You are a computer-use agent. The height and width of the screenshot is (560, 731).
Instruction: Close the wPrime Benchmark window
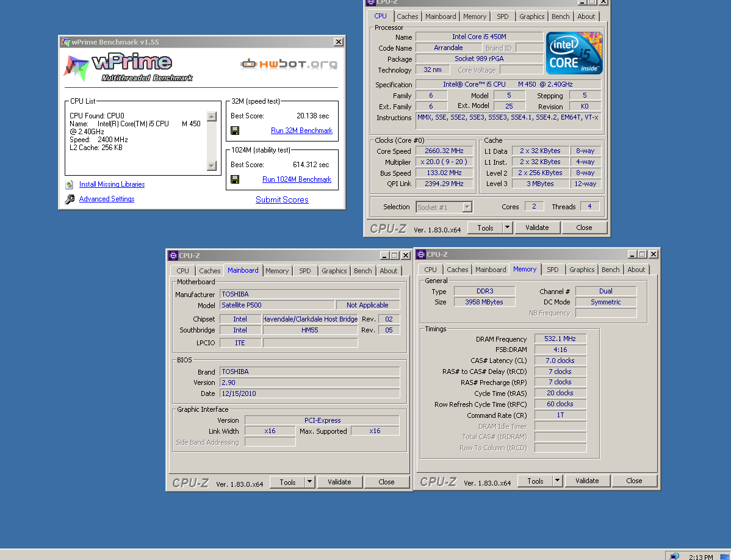pyautogui.click(x=339, y=42)
